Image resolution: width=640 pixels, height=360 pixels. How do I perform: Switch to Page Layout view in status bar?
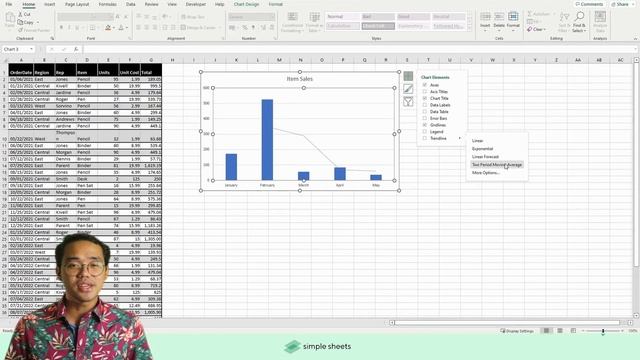pos(560,331)
